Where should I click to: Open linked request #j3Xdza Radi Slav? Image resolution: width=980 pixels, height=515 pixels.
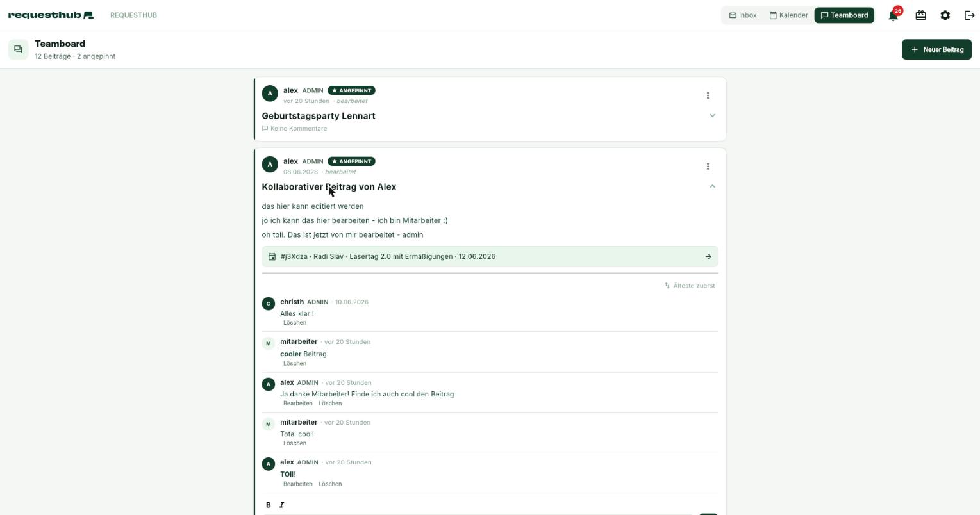click(490, 256)
